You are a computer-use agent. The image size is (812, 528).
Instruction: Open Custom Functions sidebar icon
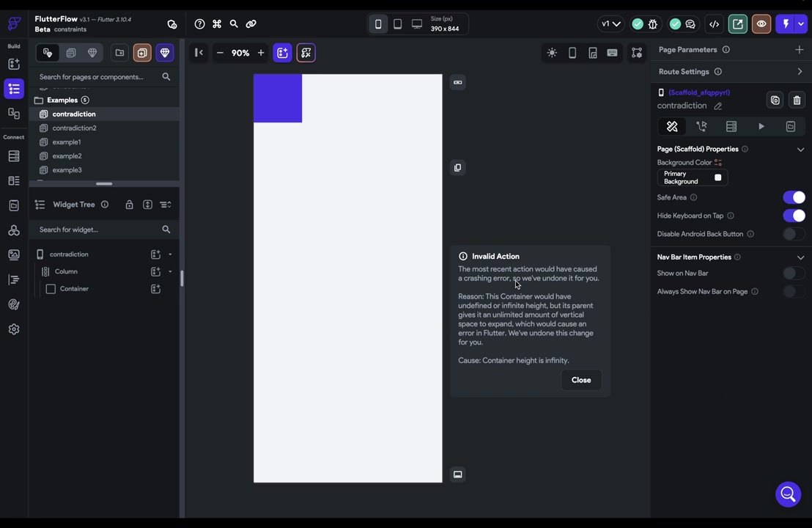[14, 280]
